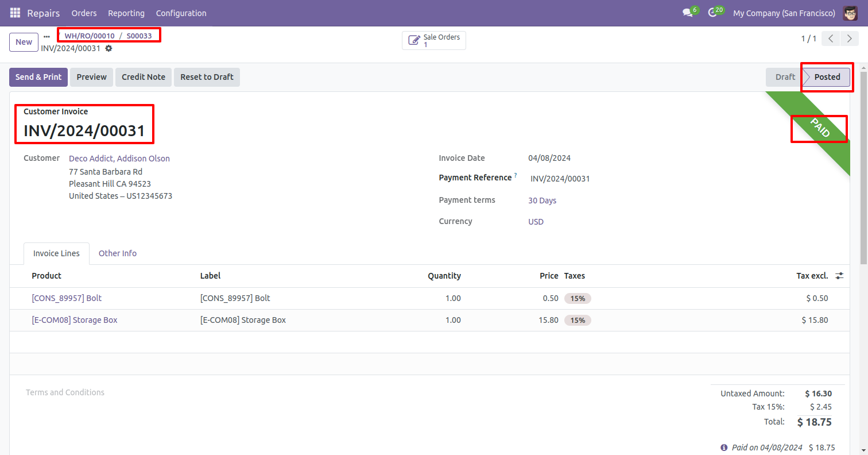Go to previous record arrow
Screen dimensions: 868x455
pos(831,38)
